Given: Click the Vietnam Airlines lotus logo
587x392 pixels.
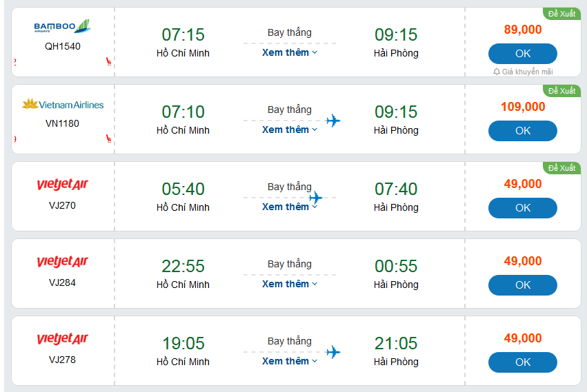Looking at the screenshot, I should [x=30, y=105].
